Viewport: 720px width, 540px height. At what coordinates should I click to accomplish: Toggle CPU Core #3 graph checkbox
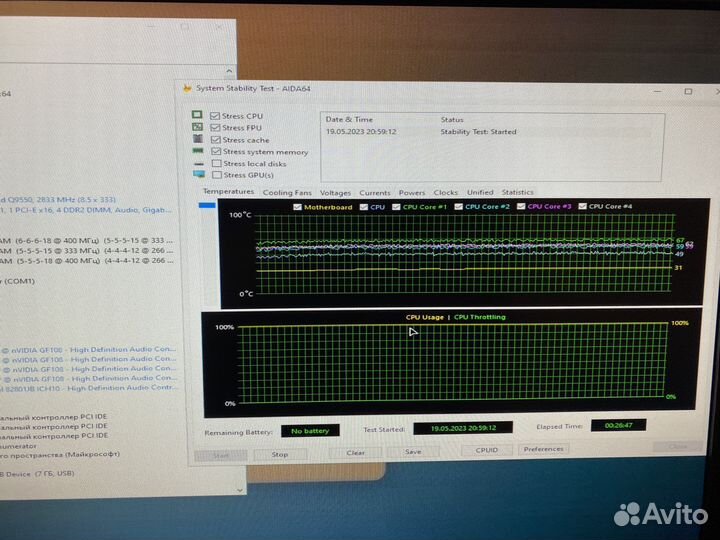521,206
